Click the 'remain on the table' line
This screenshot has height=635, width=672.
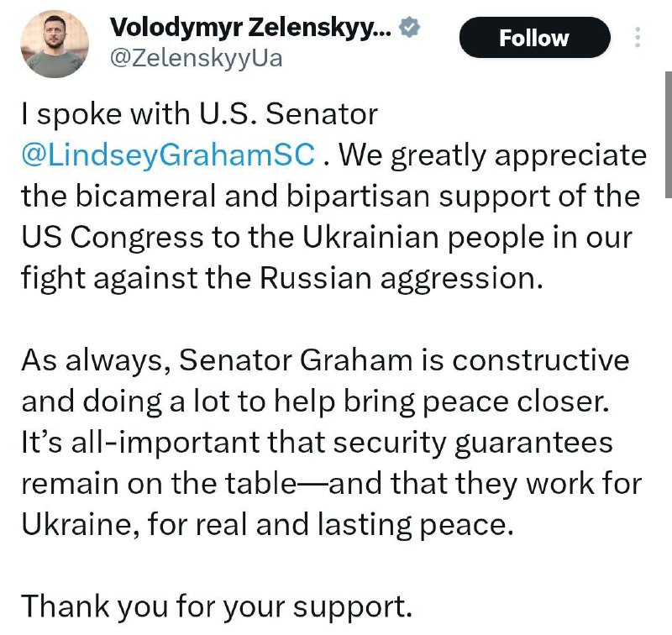click(331, 483)
